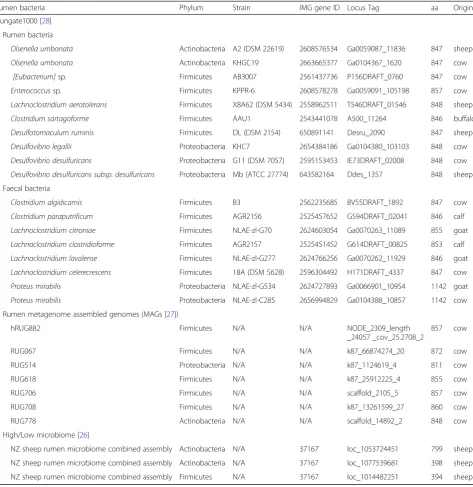Select locus tag loc_1053724451
Viewport: 473px width, 487px height.
(x=372, y=449)
